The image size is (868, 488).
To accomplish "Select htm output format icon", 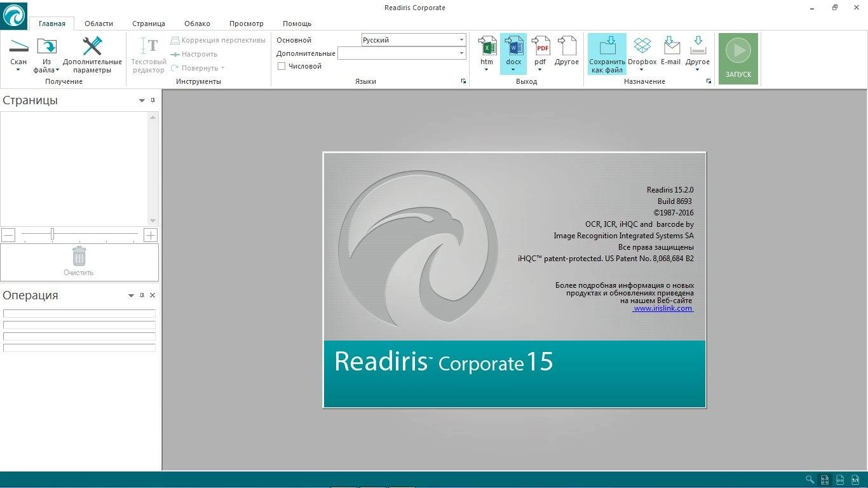I will [487, 46].
